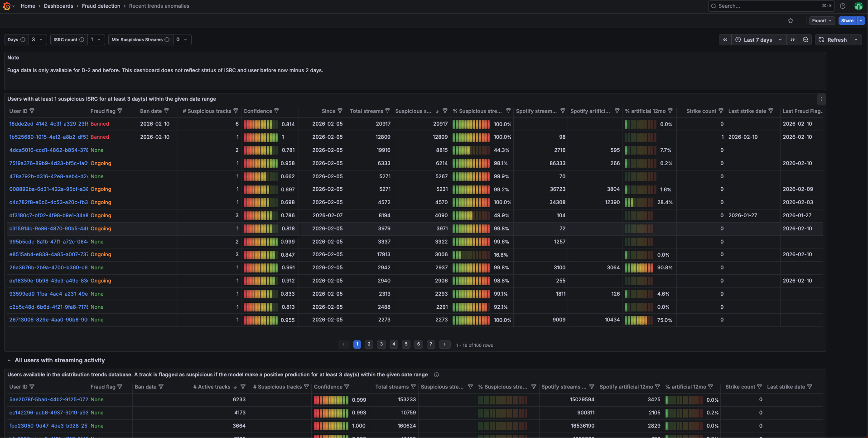Open the table panel's three-dot menu
Viewport: 868px width, 438px height.
(x=821, y=99)
